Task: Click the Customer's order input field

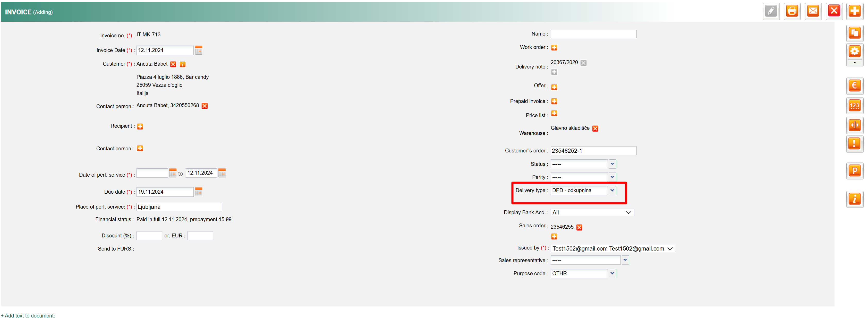Action: 593,151
